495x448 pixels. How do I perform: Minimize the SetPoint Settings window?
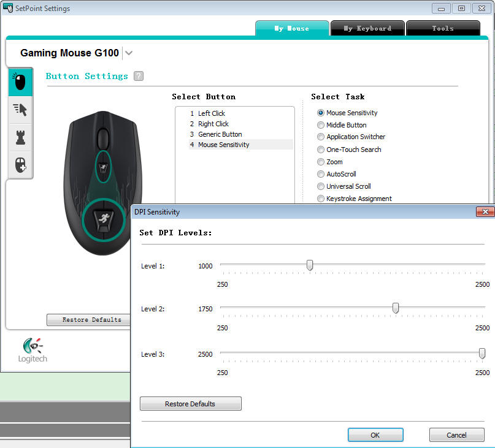pyautogui.click(x=441, y=9)
